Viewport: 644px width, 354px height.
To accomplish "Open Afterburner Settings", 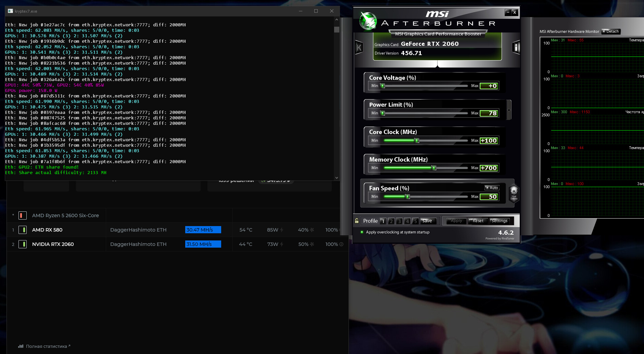I will 500,221.
